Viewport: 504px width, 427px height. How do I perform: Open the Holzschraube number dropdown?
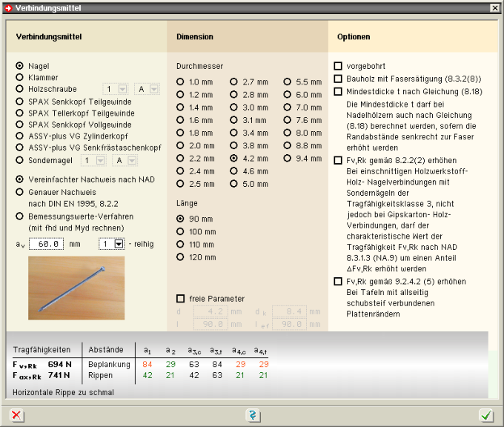[x=121, y=89]
